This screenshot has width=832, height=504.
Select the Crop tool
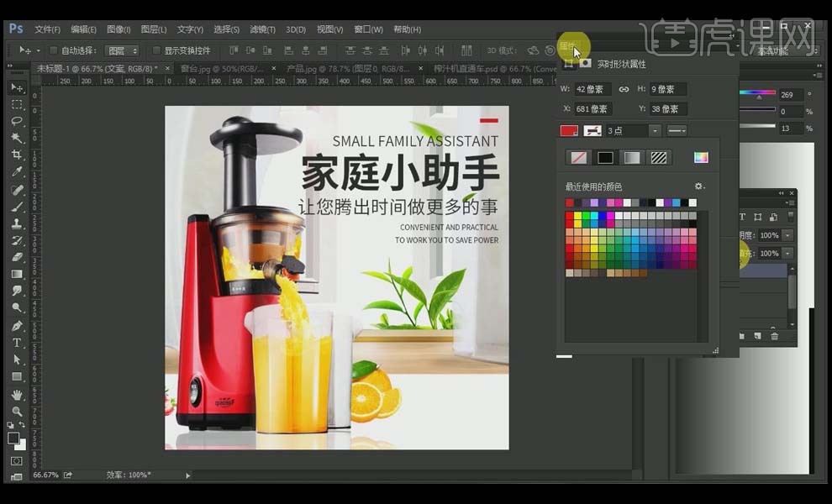17,155
